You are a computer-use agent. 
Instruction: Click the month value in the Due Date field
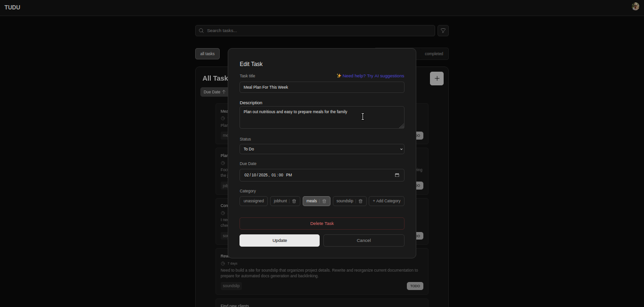247,175
